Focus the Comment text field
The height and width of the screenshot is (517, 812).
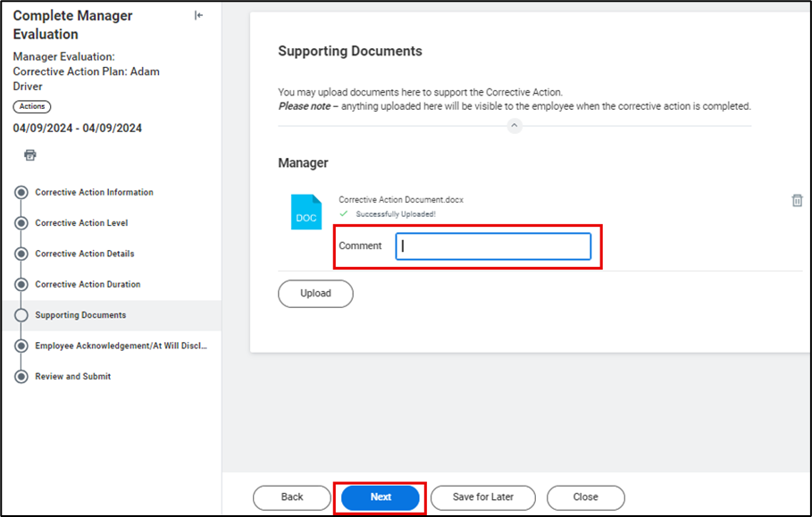coord(493,246)
